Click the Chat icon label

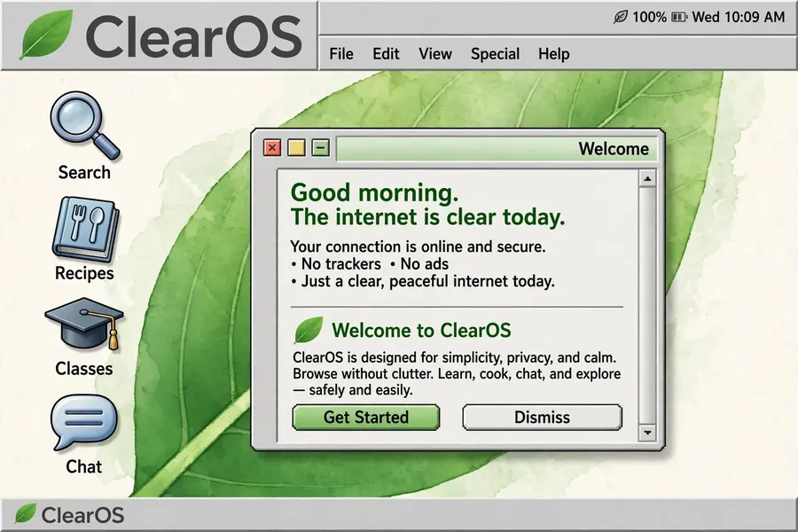pyautogui.click(x=84, y=467)
